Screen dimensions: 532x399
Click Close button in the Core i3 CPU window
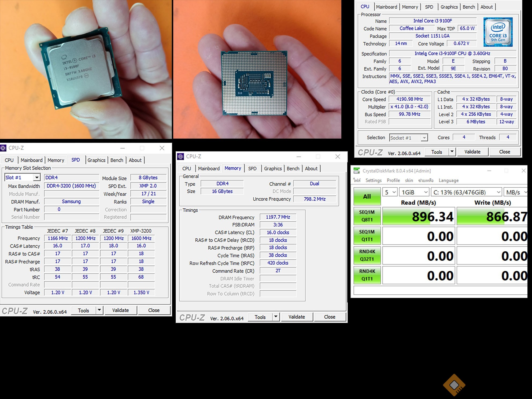tap(505, 152)
